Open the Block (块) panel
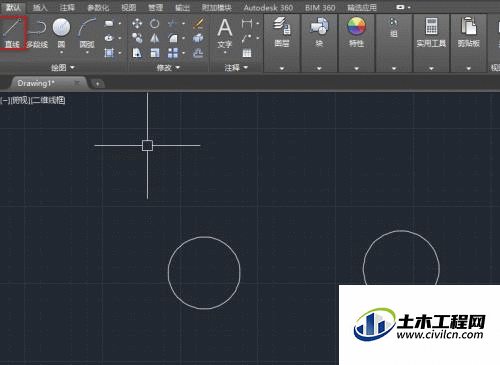The height and width of the screenshot is (365, 500). (x=319, y=32)
